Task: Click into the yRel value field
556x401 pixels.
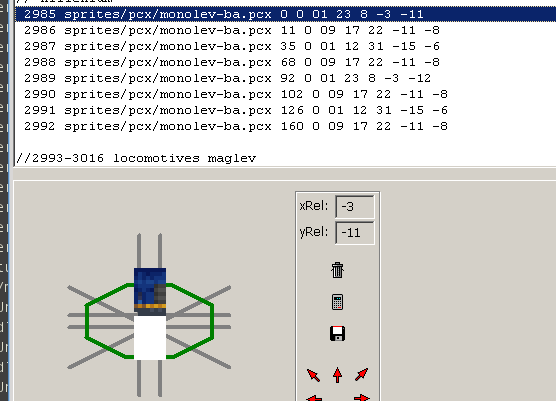Action: [x=355, y=233]
